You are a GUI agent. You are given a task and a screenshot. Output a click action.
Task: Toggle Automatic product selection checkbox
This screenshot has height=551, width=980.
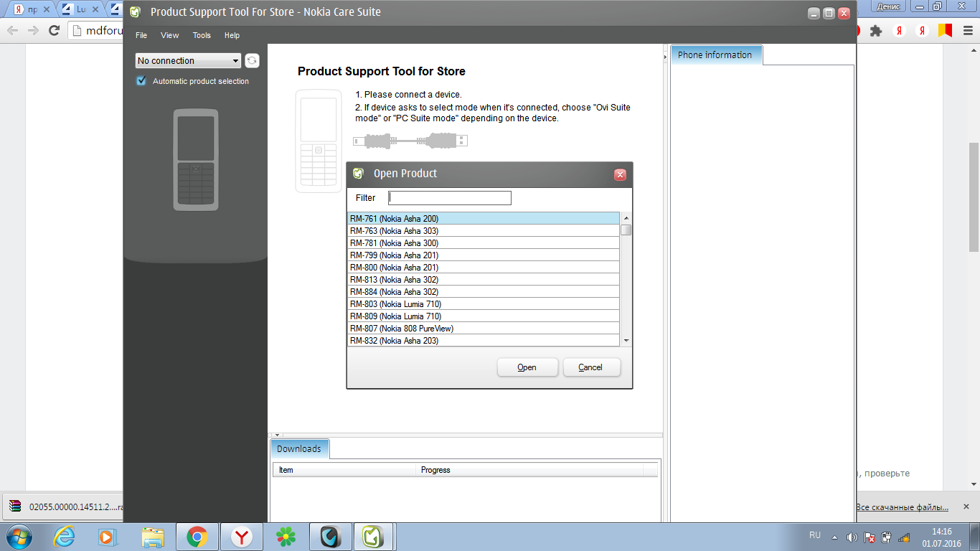coord(141,81)
